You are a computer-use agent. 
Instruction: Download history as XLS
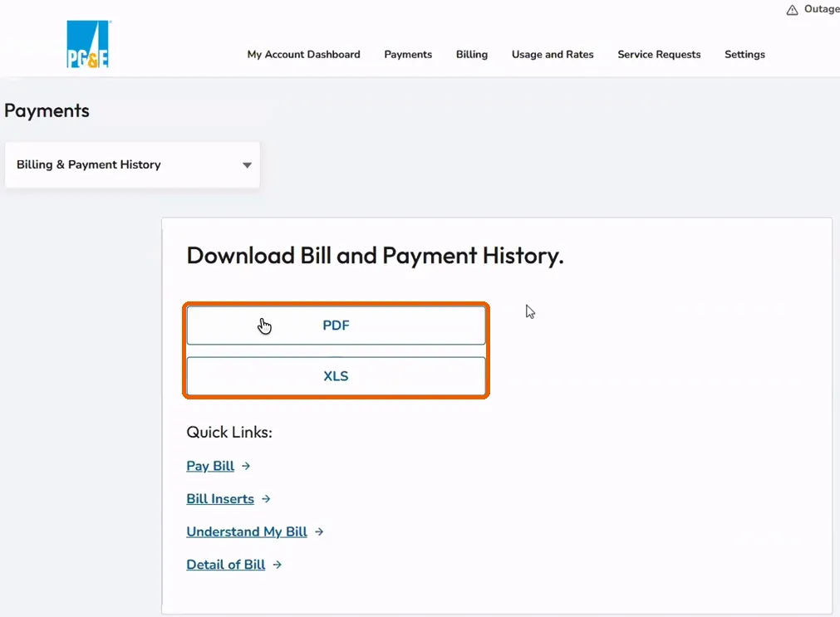(x=336, y=376)
